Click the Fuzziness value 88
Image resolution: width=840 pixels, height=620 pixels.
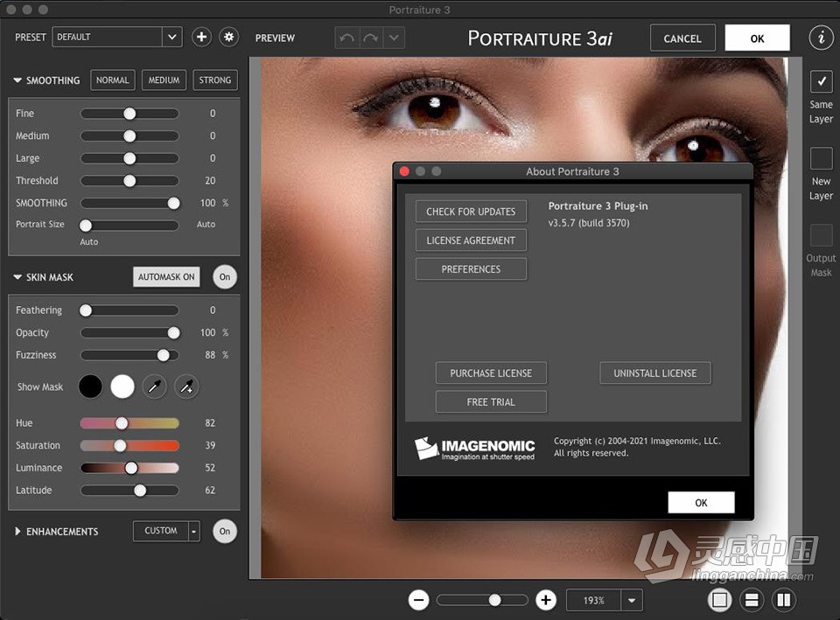210,355
